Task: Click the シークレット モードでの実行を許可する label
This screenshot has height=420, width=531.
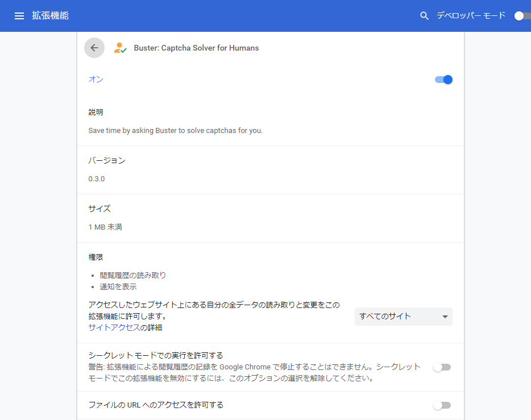Action: click(156, 355)
